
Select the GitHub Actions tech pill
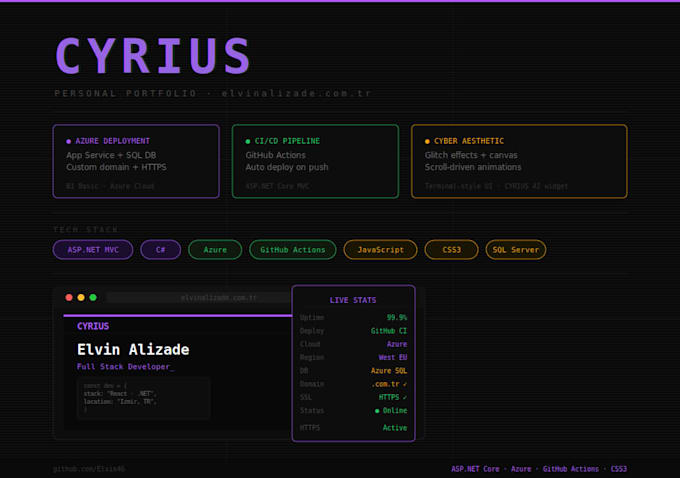[293, 250]
